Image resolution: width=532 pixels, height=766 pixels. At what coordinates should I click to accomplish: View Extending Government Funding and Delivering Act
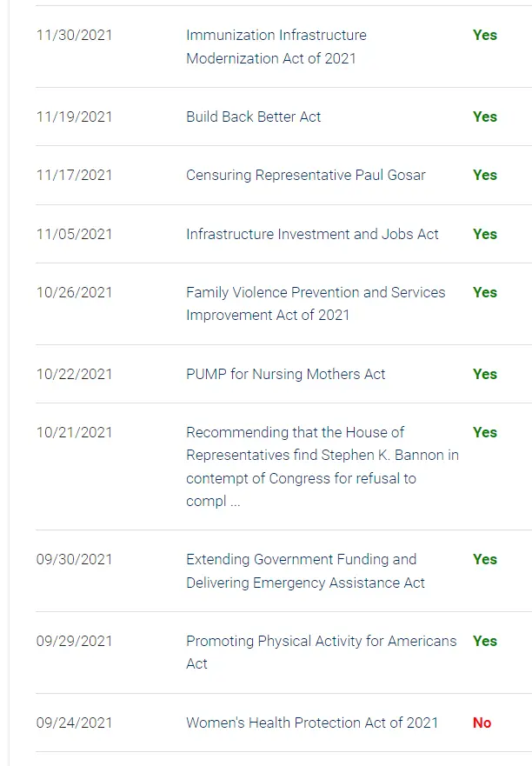[305, 571]
